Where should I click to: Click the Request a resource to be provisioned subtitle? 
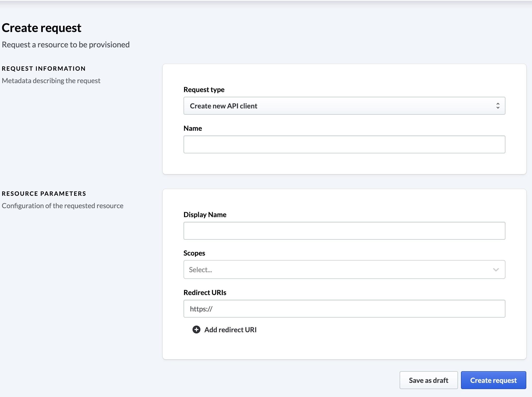coord(66,44)
